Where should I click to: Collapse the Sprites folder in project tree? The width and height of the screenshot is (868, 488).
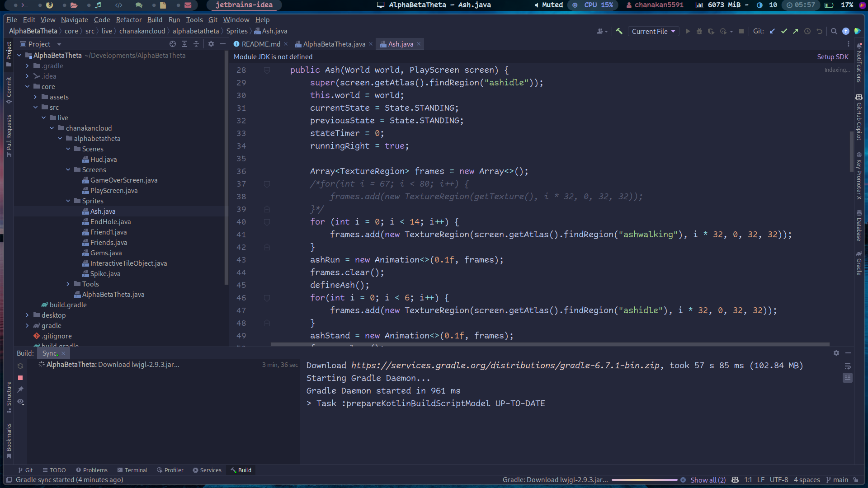68,201
